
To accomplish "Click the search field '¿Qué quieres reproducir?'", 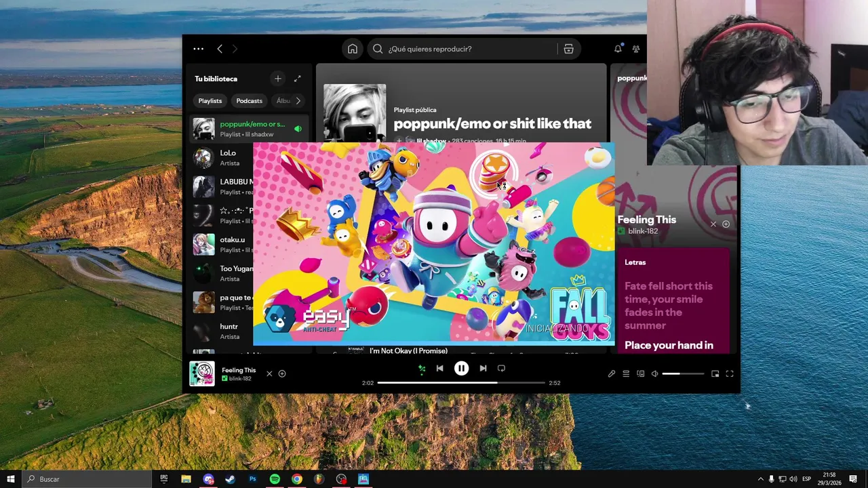I will point(463,49).
